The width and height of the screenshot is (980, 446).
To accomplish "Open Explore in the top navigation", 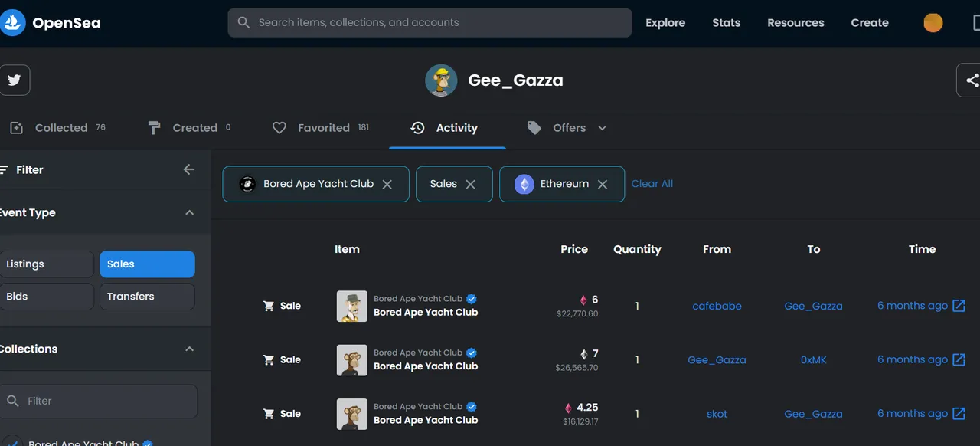I will [665, 23].
